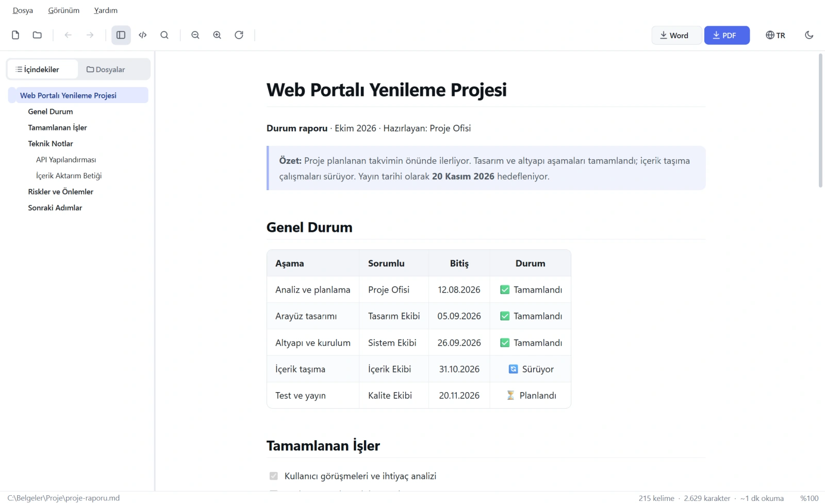Open search with the magnifier icon
This screenshot has height=504, width=825.
164,35
